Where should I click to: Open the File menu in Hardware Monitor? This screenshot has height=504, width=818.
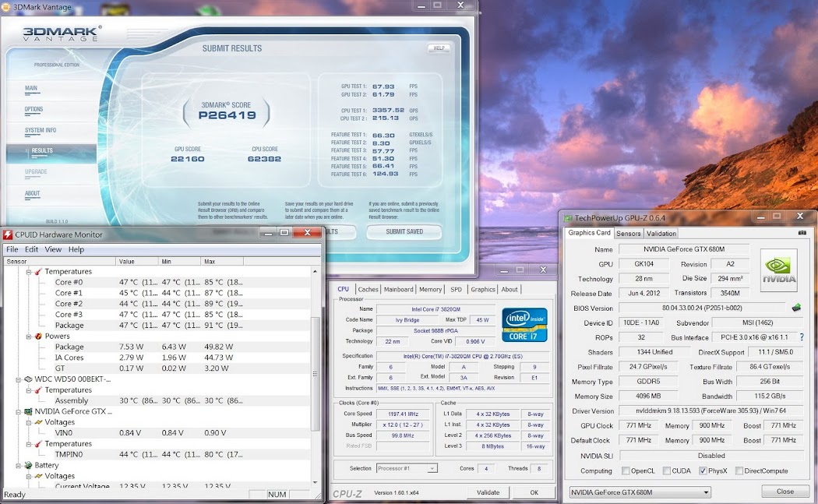tap(12, 249)
